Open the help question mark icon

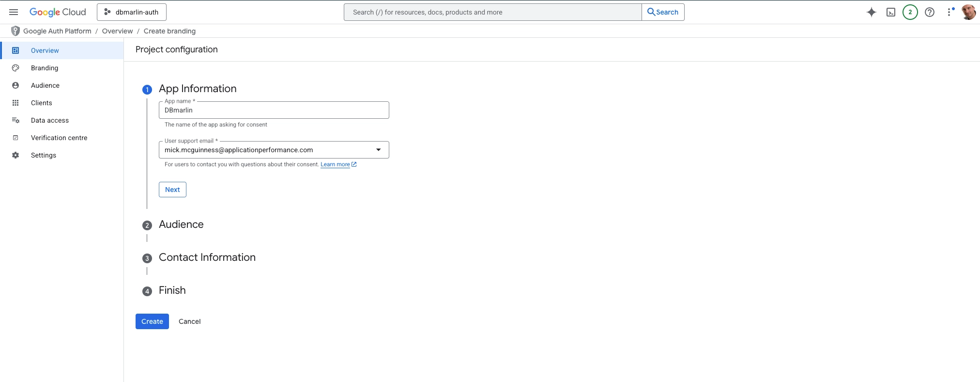coord(929,12)
